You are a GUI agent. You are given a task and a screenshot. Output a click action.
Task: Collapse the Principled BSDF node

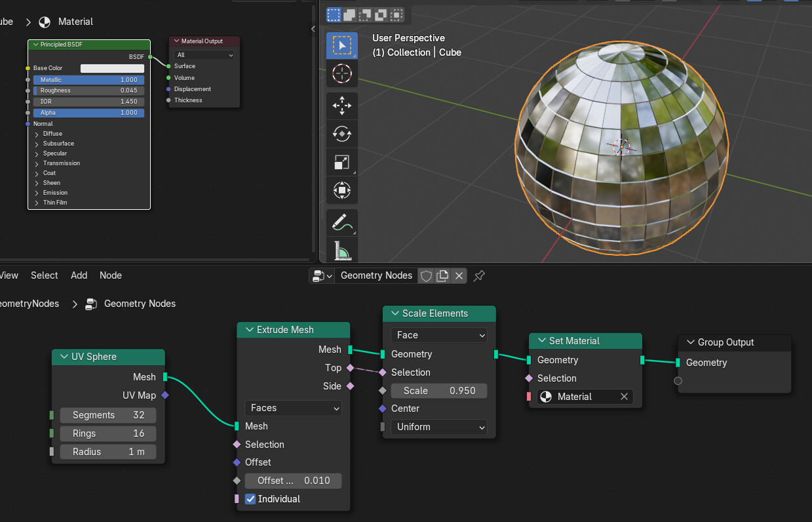pos(36,45)
